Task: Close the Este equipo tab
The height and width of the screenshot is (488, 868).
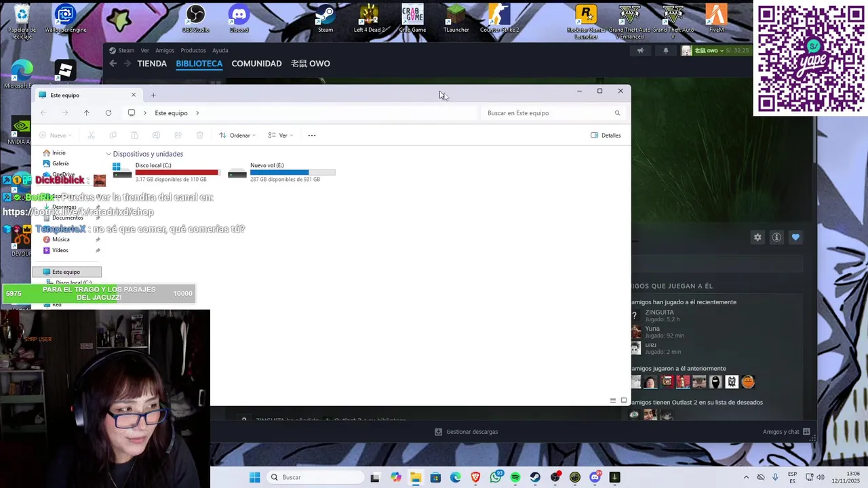Action: pos(134,95)
